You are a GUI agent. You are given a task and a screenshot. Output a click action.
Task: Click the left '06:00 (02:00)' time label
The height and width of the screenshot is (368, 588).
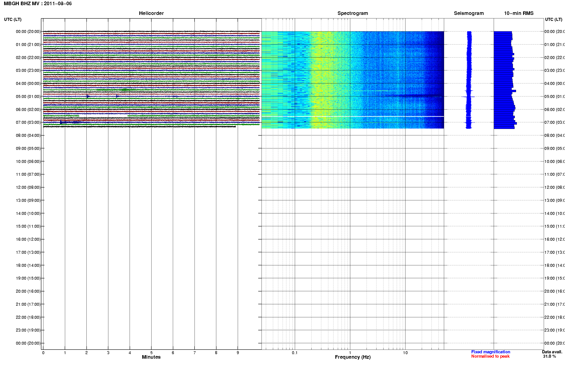point(28,109)
